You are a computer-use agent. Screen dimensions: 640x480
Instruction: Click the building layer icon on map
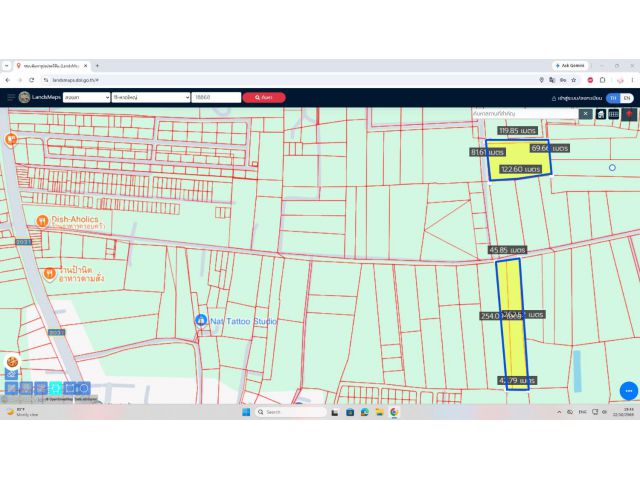(600, 114)
